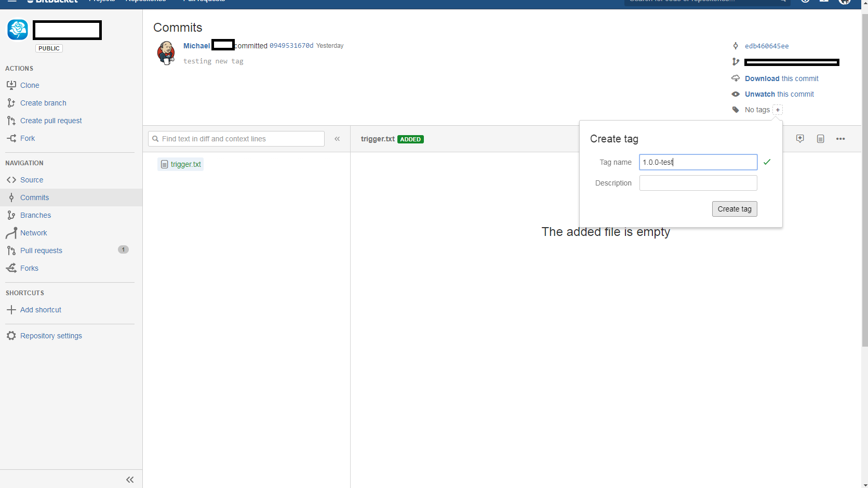This screenshot has width=868, height=488.
Task: Open the navigation hamburger menu
Action: 11,2
